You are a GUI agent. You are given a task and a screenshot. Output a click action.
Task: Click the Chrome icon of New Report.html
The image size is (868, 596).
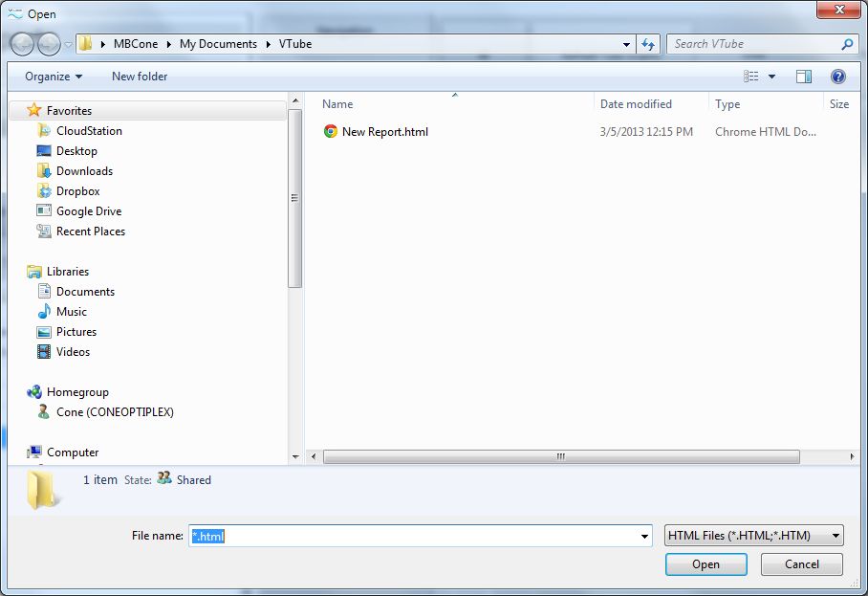tap(331, 132)
